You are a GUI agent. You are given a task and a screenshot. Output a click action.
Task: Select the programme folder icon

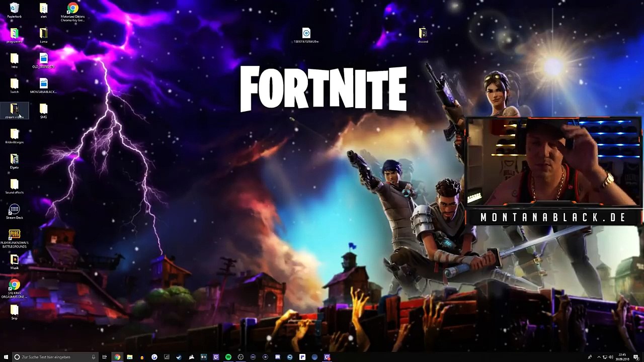coord(14,36)
